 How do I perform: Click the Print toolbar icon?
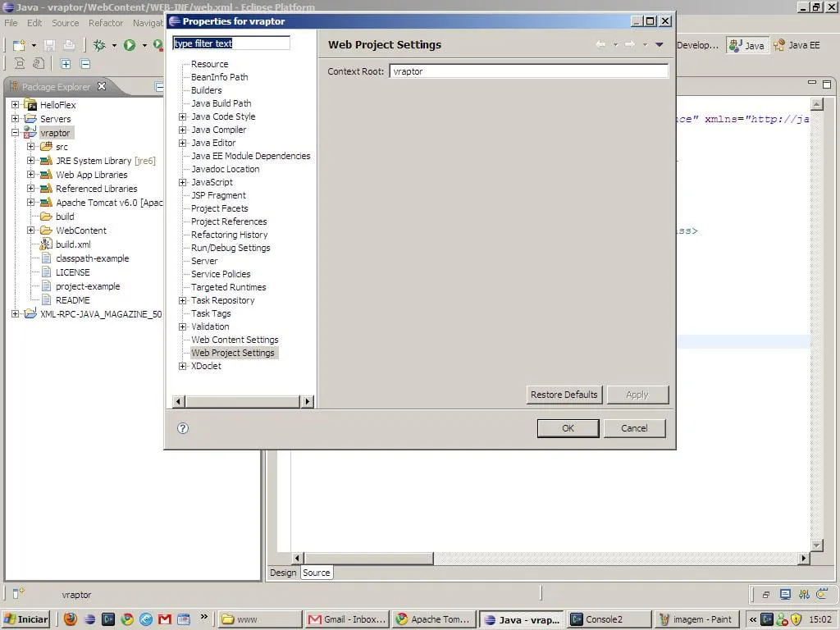coord(69,46)
